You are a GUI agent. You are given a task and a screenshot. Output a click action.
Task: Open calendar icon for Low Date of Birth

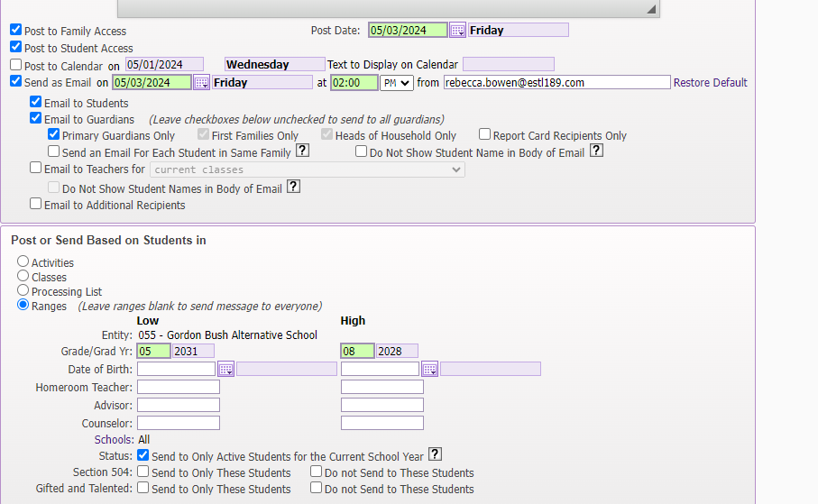point(225,369)
